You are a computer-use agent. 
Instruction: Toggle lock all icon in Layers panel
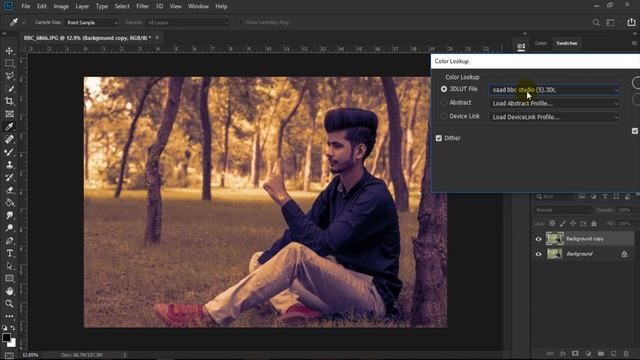click(594, 223)
